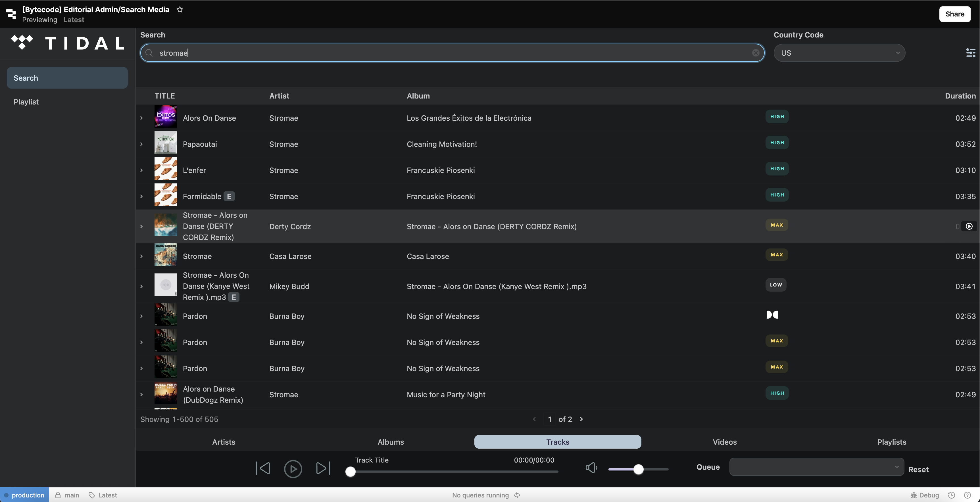The image size is (980, 502).
Task: Click the play button in the player
Action: [293, 468]
